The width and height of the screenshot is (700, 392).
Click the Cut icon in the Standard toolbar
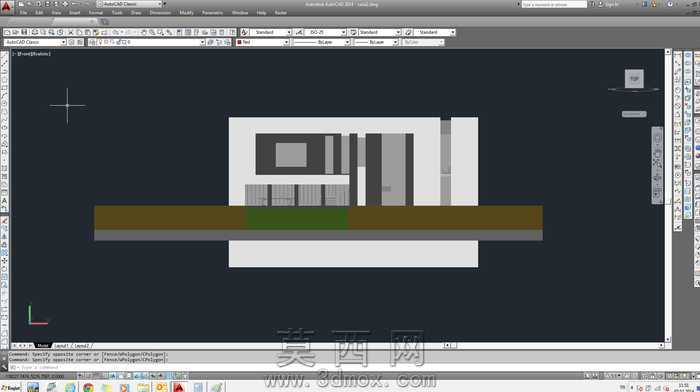tap(71, 32)
